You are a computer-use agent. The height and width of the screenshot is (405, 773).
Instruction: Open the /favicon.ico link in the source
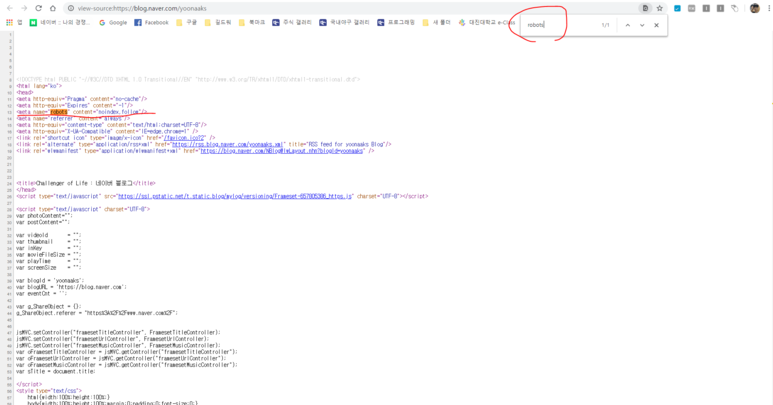point(185,138)
